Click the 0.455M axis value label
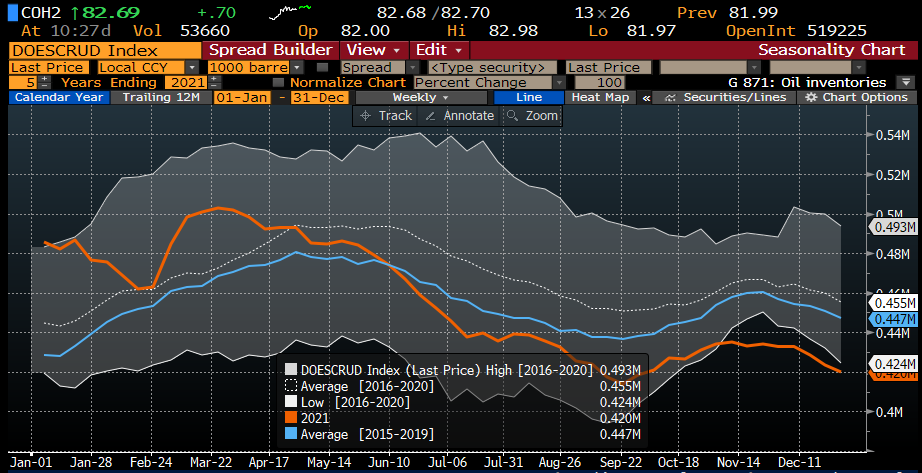The height and width of the screenshot is (473, 922). click(895, 304)
